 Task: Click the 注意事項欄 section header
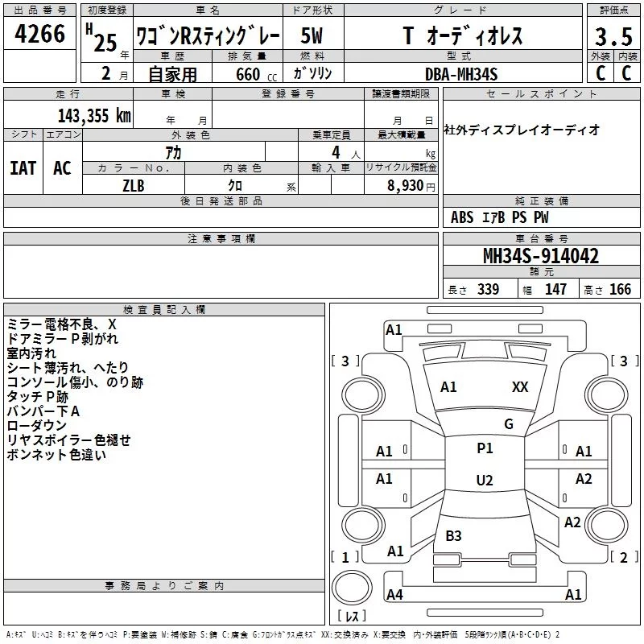click(x=221, y=238)
